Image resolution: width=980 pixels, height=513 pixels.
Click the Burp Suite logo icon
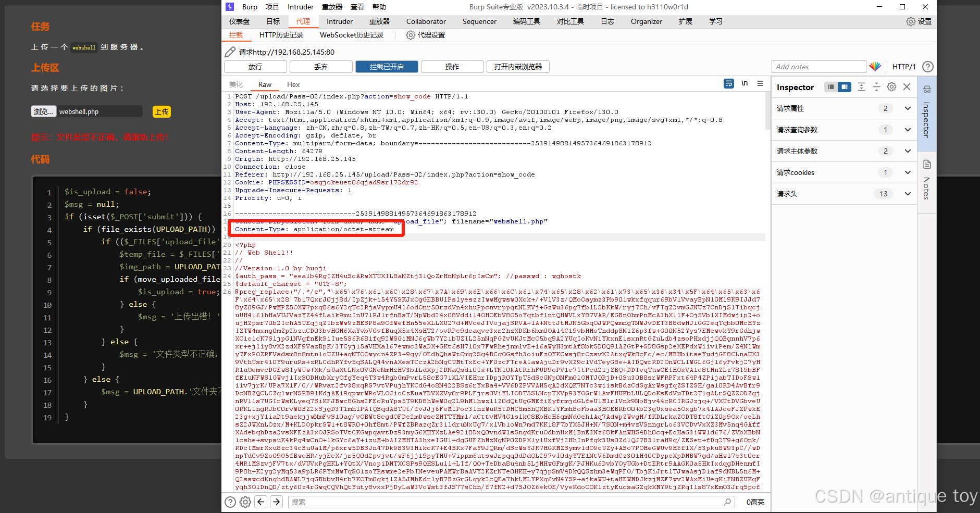(x=230, y=7)
